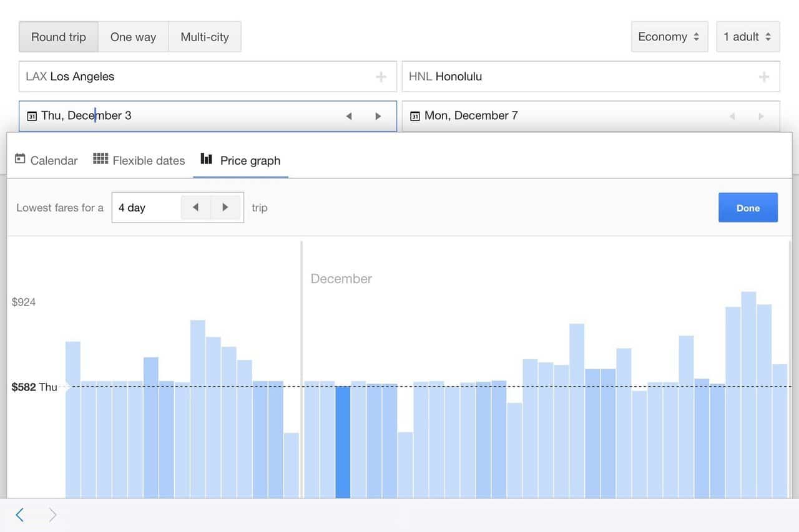This screenshot has width=799, height=532.
Task: Click the calendar icon in departure date field
Action: (32, 116)
